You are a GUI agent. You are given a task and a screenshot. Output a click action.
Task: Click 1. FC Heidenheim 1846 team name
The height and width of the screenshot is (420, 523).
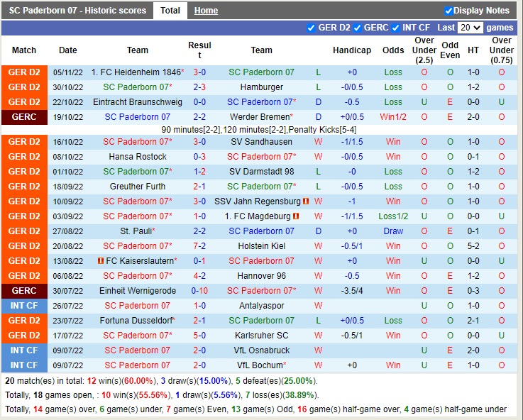click(x=136, y=72)
